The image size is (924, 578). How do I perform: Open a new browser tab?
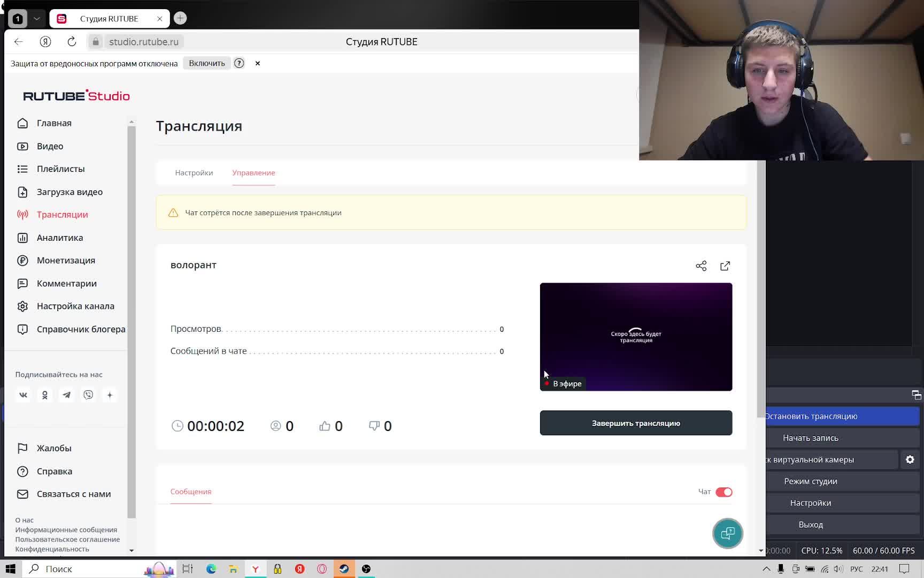click(x=180, y=18)
